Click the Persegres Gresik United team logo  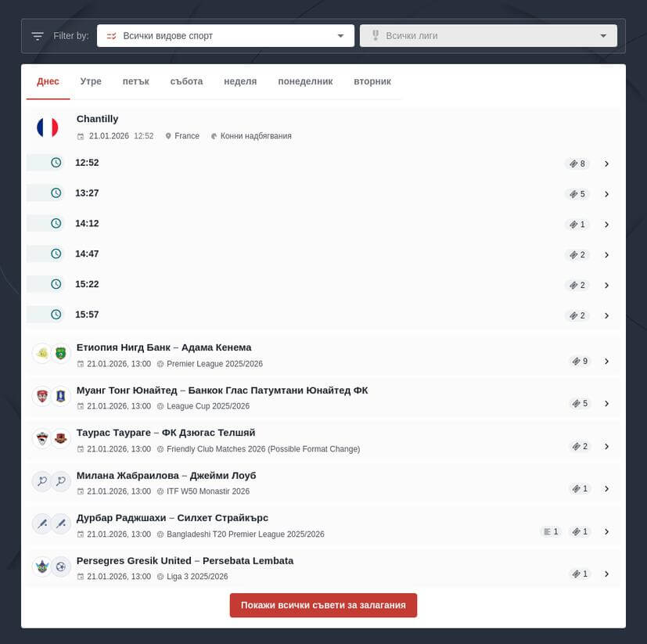tap(41, 567)
